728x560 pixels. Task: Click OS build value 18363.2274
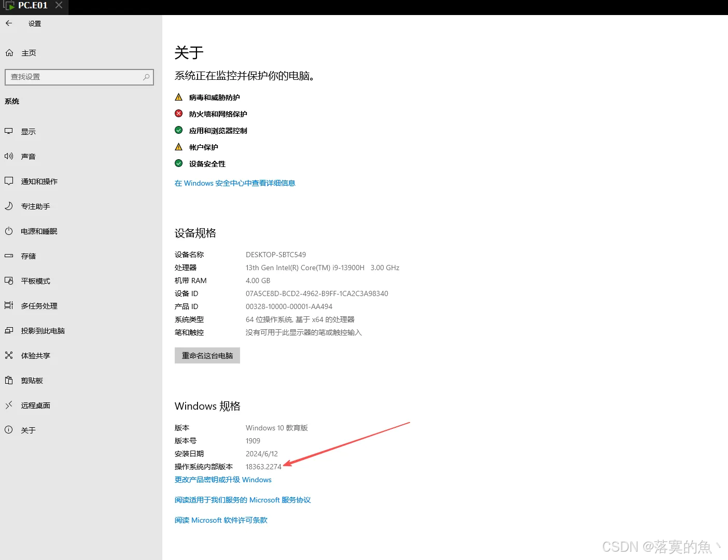[x=263, y=467]
